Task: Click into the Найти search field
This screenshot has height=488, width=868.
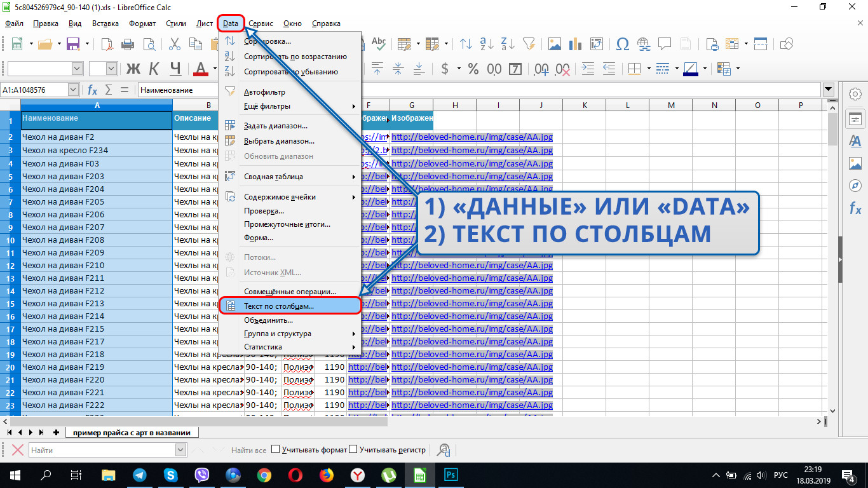Action: (101, 450)
